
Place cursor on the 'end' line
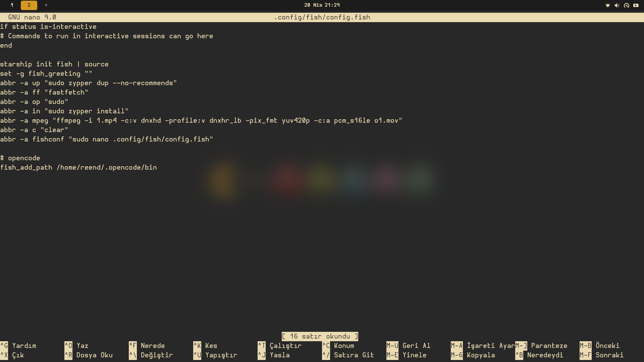(6, 45)
